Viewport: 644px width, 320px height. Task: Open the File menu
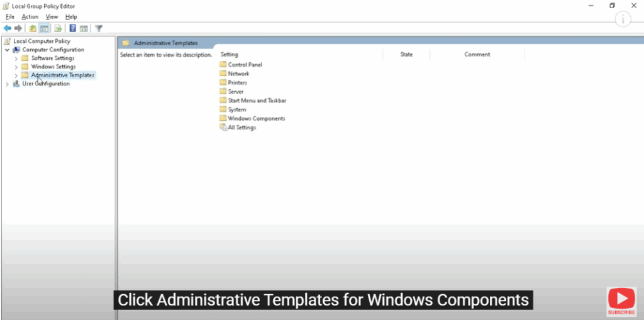[10, 17]
